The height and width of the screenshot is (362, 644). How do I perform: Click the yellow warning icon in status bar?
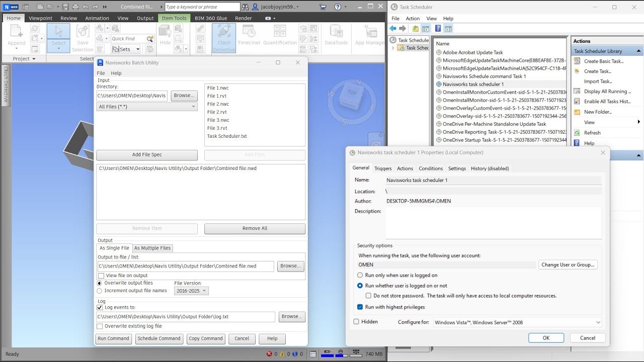(x=283, y=354)
